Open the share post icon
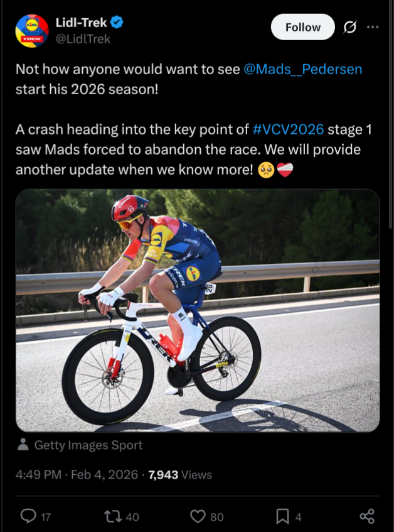 click(367, 516)
